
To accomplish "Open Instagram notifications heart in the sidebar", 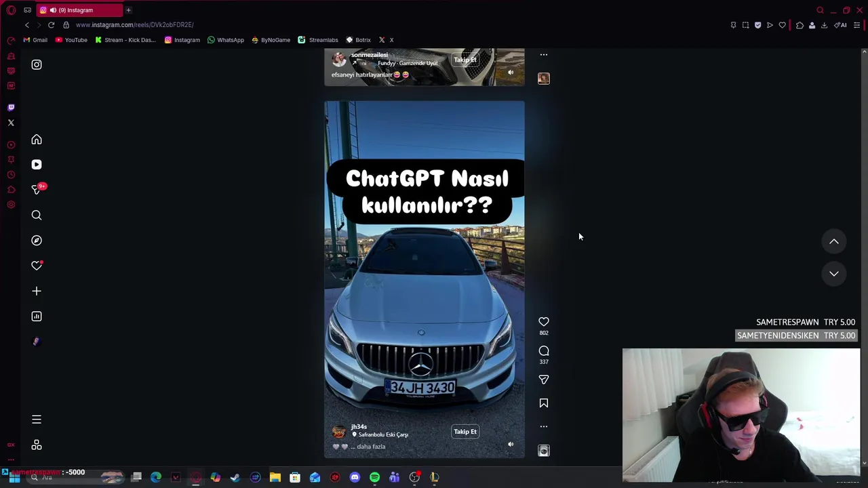I will pyautogui.click(x=37, y=266).
